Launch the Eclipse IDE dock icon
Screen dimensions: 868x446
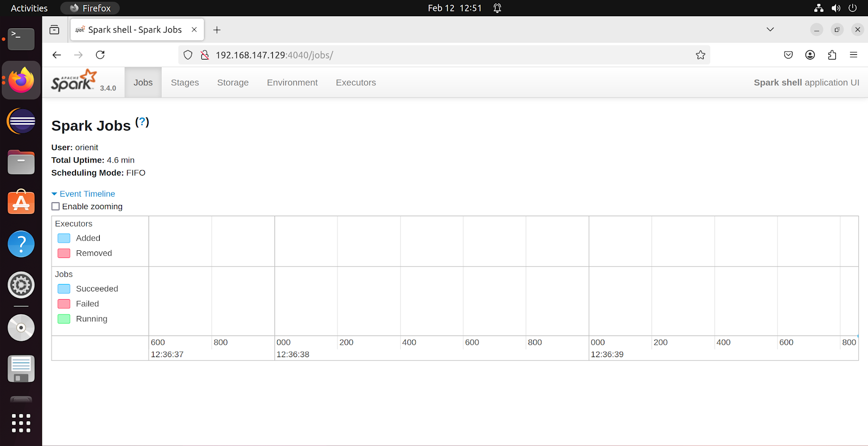coord(21,121)
